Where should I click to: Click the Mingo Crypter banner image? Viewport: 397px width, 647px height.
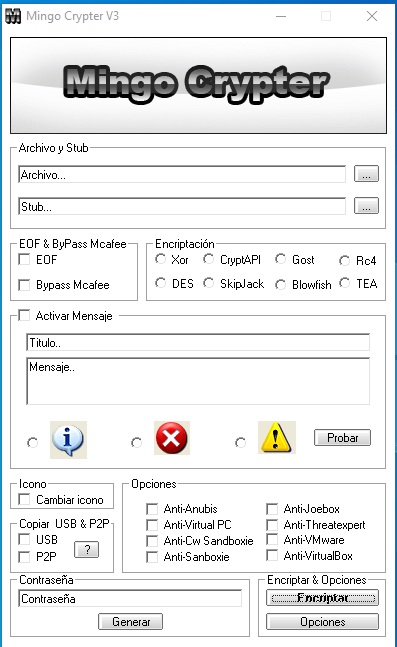click(x=198, y=85)
